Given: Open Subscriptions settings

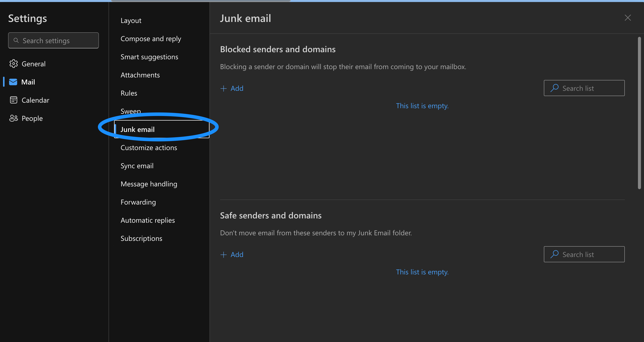Looking at the screenshot, I should [x=141, y=238].
